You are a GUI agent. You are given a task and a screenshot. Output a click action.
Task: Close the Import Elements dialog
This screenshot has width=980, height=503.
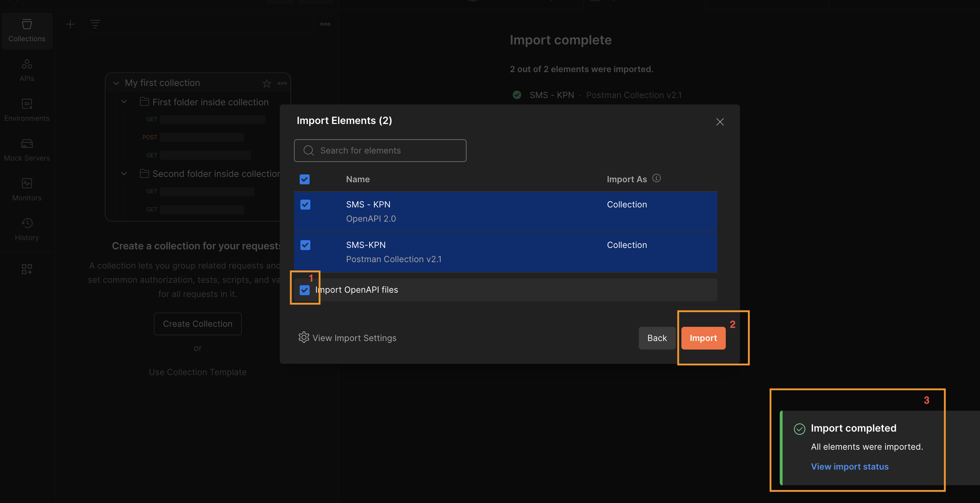tap(720, 122)
